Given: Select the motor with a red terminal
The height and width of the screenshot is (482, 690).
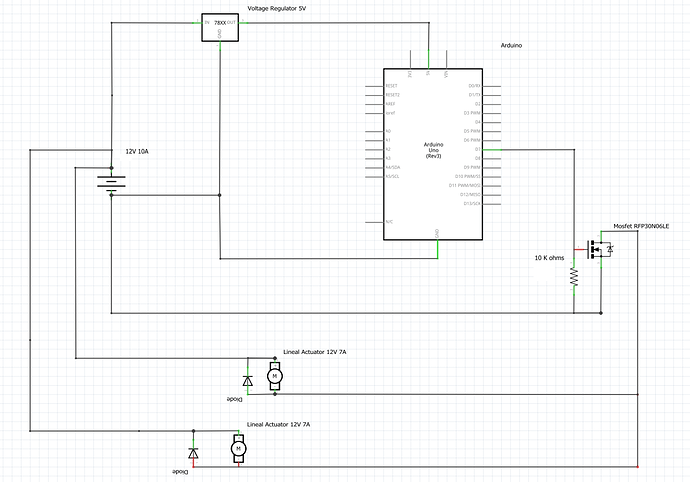Looking at the screenshot, I should (x=239, y=449).
